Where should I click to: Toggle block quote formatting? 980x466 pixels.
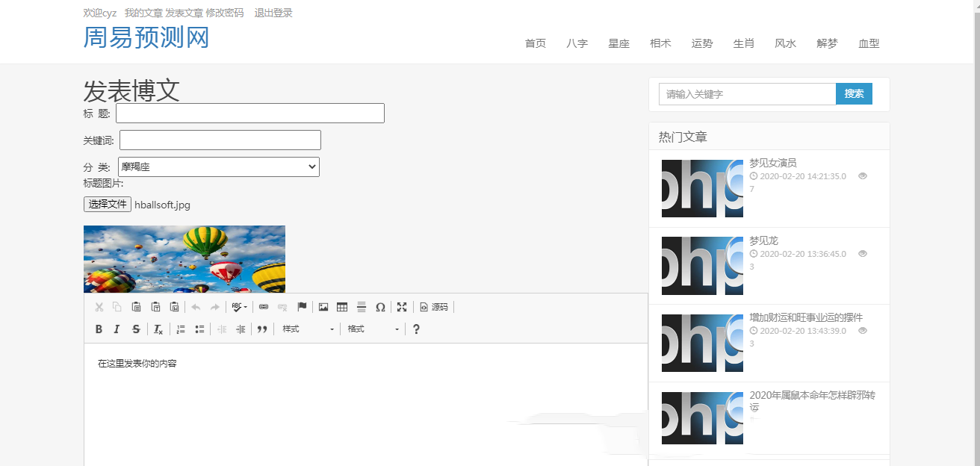point(262,329)
